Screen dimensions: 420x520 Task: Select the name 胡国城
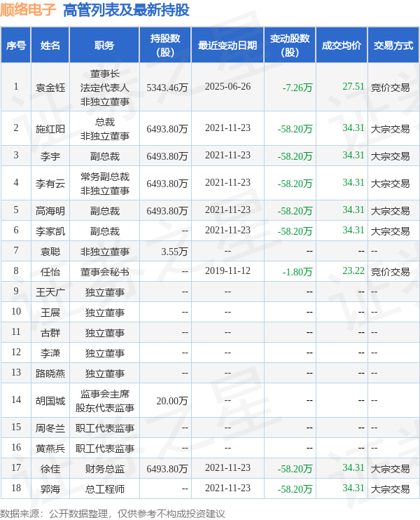tap(50, 401)
